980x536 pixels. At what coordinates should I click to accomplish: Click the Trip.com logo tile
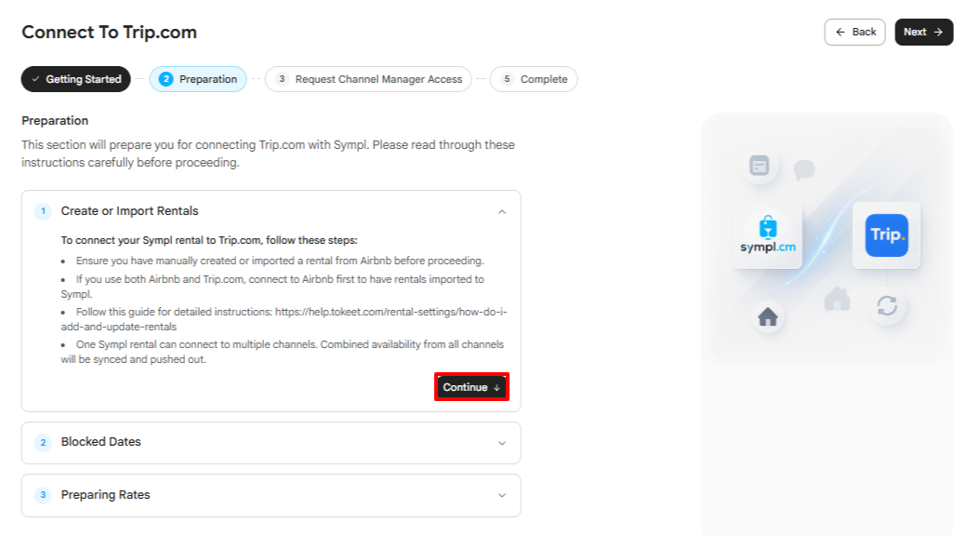[x=886, y=235]
